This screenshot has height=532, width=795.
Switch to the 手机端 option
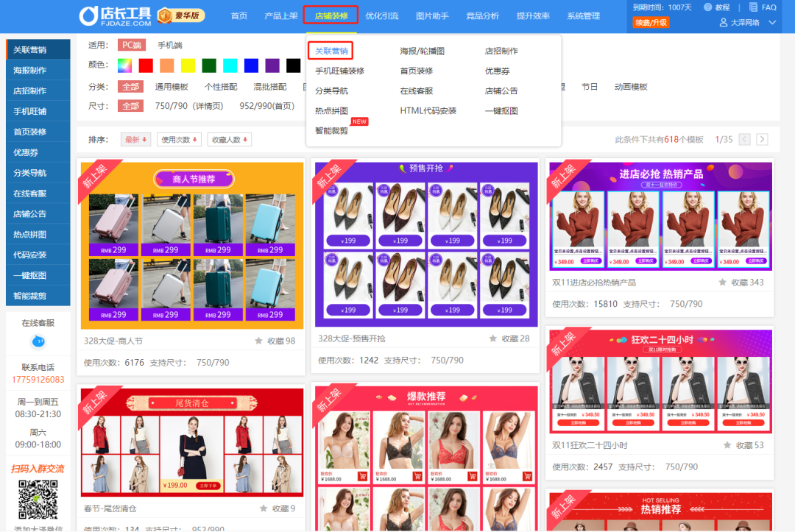pyautogui.click(x=170, y=45)
